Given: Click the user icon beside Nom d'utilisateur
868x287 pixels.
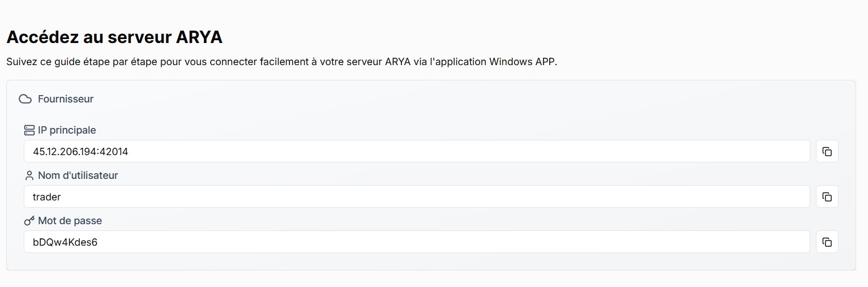Looking at the screenshot, I should (29, 175).
